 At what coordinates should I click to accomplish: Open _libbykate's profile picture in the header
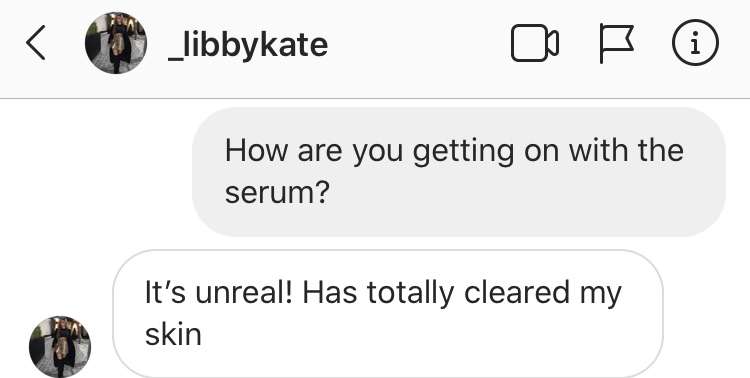116,43
